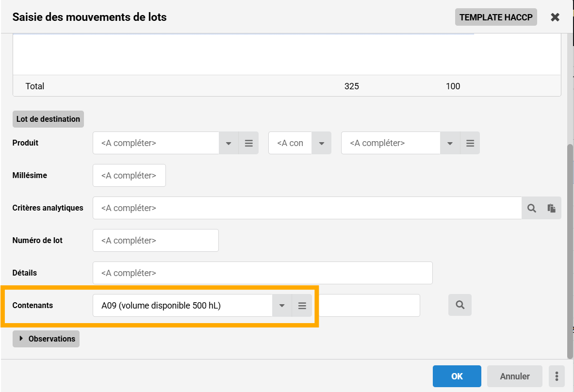Open the list menu icon for Contenants
This screenshot has height=392, width=574.
tap(302, 306)
